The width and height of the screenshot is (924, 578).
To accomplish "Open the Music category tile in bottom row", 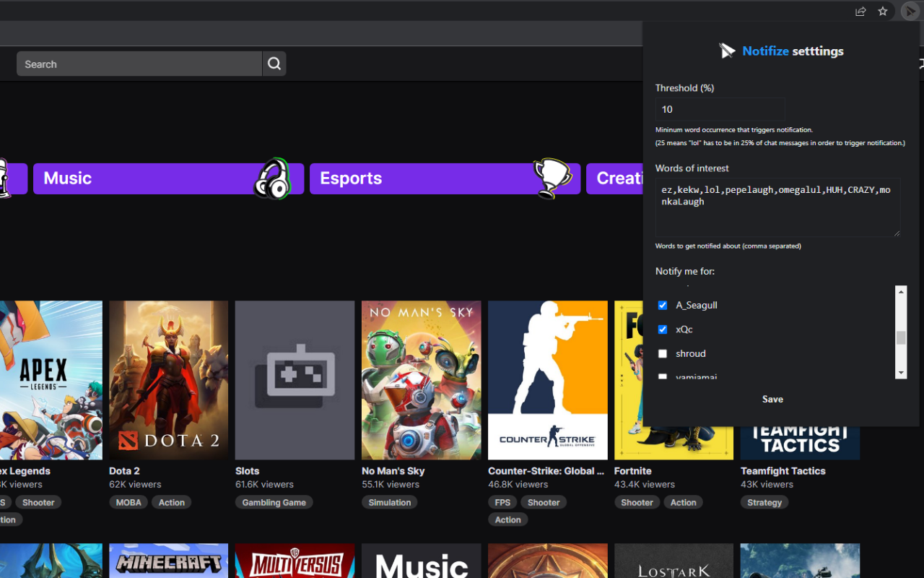I will point(421,561).
